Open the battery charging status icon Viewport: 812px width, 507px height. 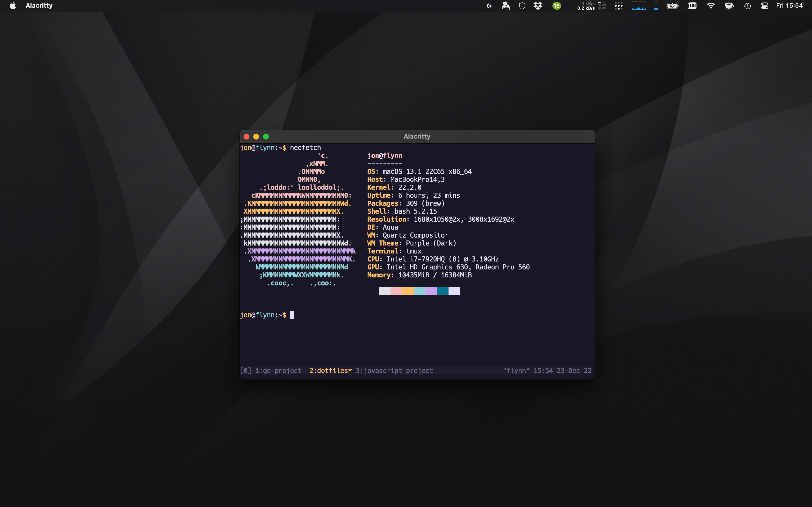click(672, 6)
